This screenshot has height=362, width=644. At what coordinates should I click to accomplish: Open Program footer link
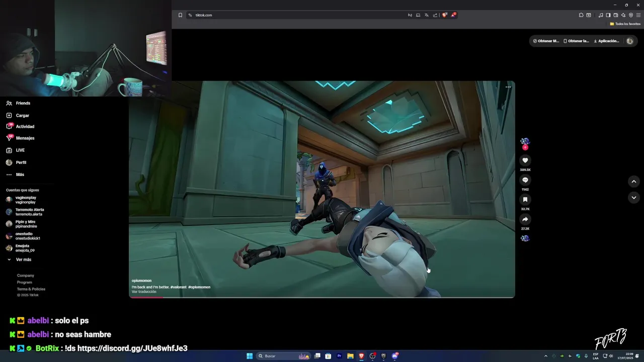[25, 282]
